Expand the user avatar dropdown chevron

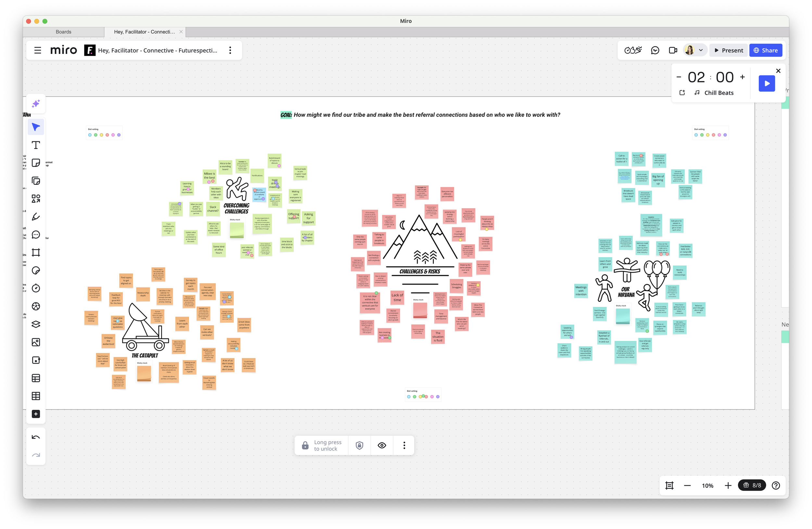click(701, 50)
